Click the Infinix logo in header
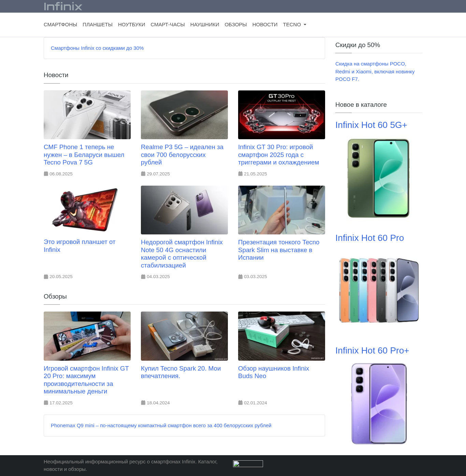The height and width of the screenshot is (476, 466). tap(63, 6)
